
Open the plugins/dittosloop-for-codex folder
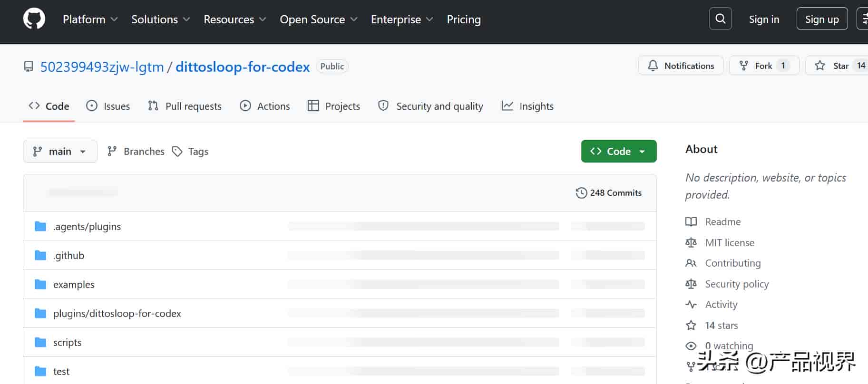tap(117, 313)
